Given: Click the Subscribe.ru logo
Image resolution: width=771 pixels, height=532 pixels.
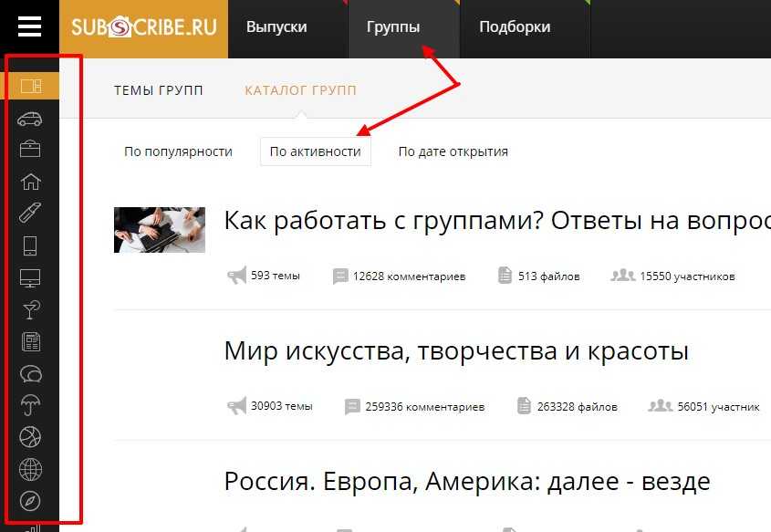Looking at the screenshot, I should 143,27.
